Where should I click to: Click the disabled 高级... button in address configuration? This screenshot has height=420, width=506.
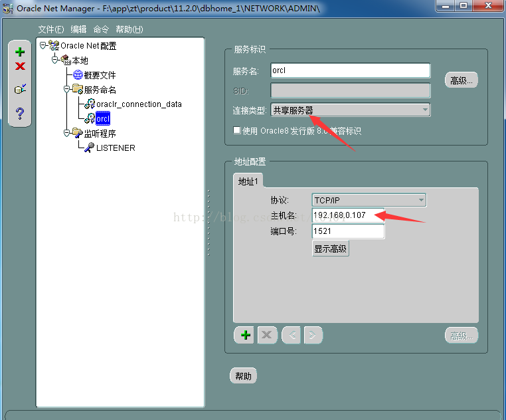461,336
